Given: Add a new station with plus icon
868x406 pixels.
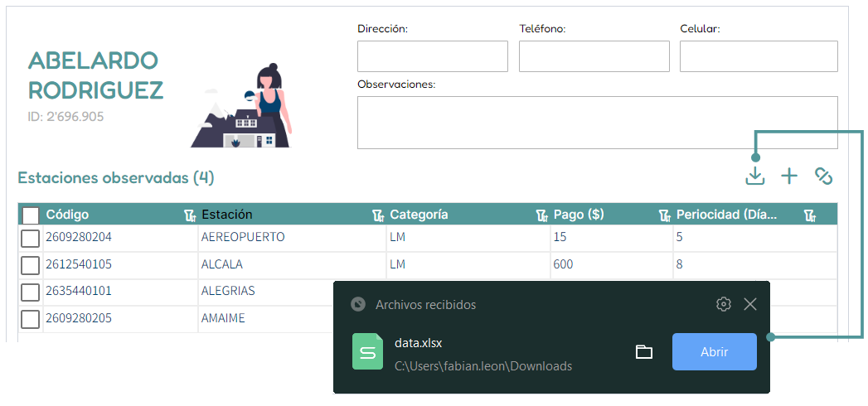Looking at the screenshot, I should [789, 176].
